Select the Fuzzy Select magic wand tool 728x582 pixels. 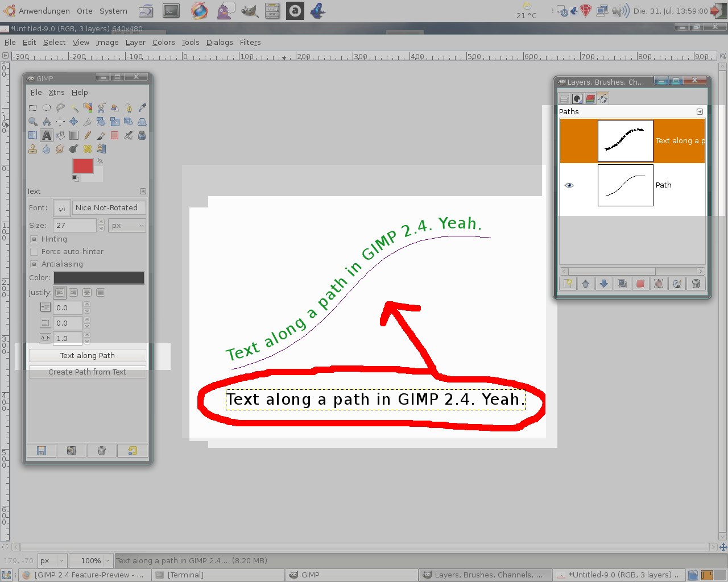coord(74,107)
